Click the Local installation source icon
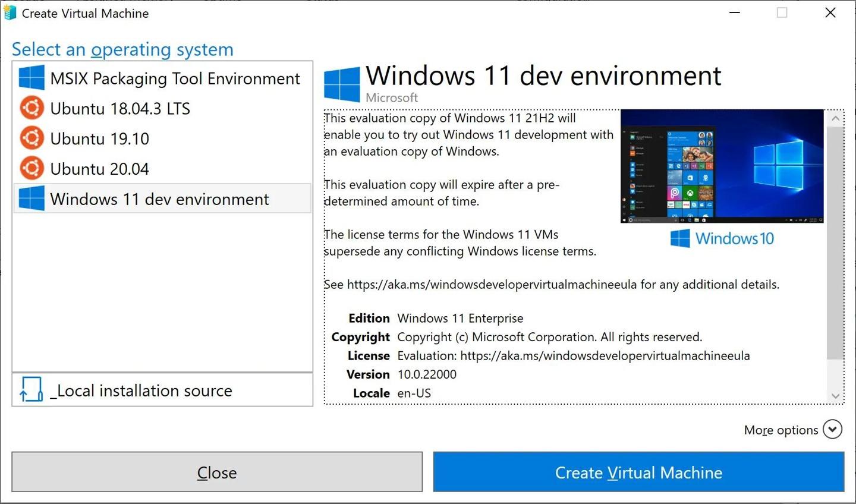 pos(31,390)
